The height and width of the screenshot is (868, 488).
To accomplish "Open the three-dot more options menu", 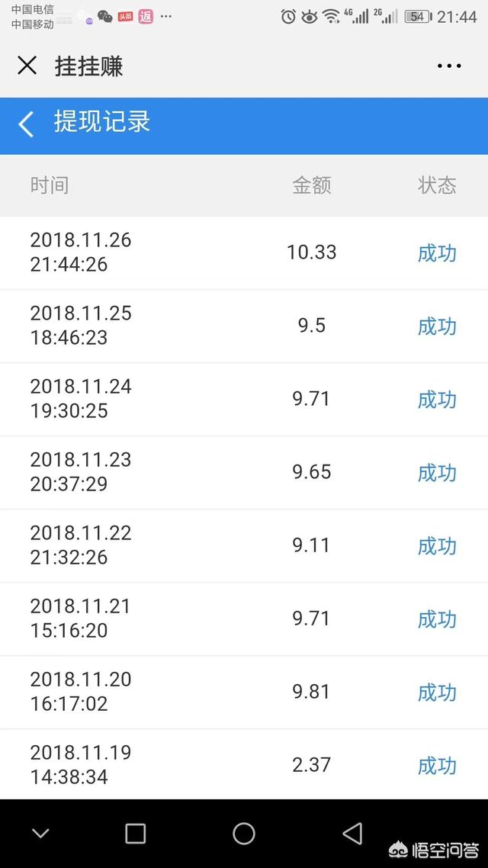I will [449, 66].
